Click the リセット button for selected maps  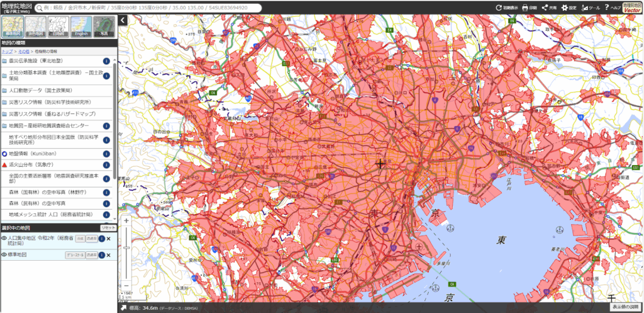tap(108, 228)
